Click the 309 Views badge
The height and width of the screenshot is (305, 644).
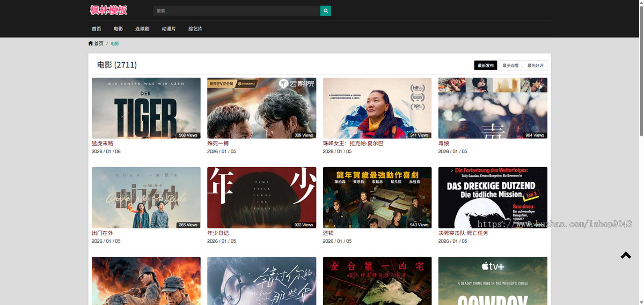pos(304,135)
